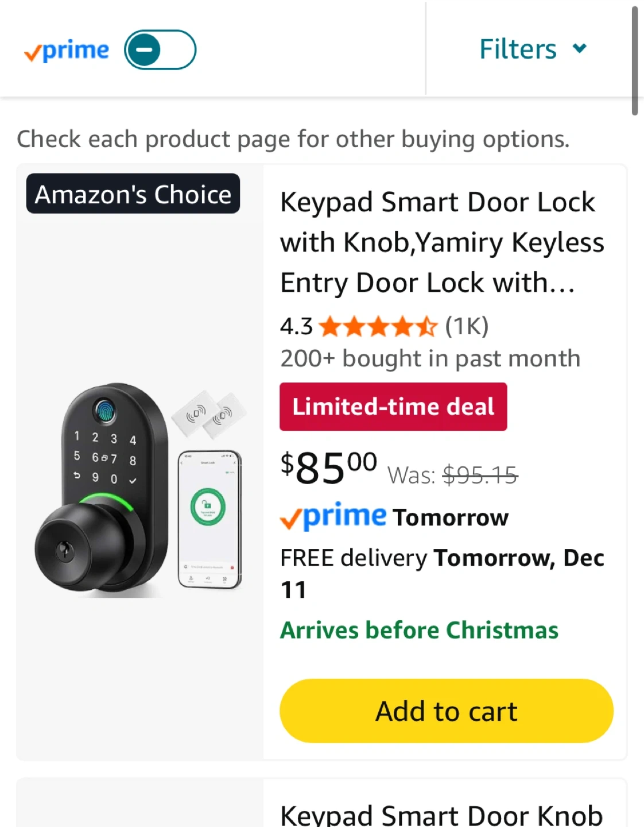The image size is (644, 827).
Task: Open the (1K) reviews count
Action: click(x=467, y=326)
